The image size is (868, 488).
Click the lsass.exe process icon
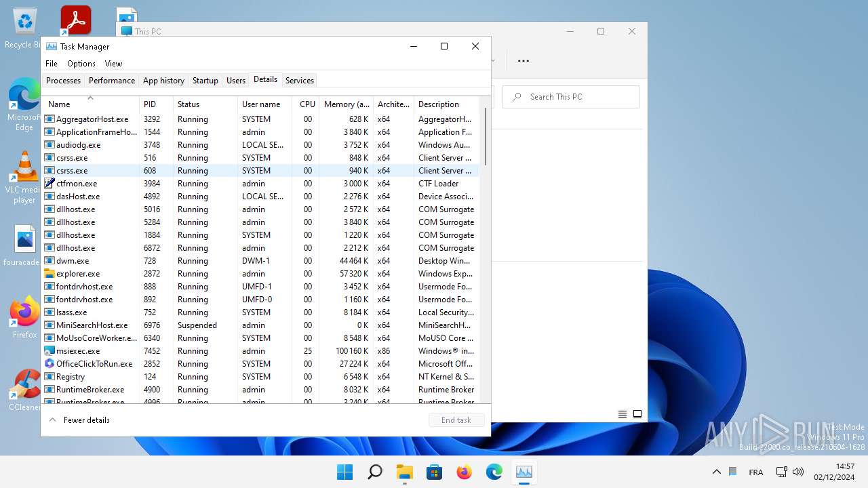[x=50, y=312]
